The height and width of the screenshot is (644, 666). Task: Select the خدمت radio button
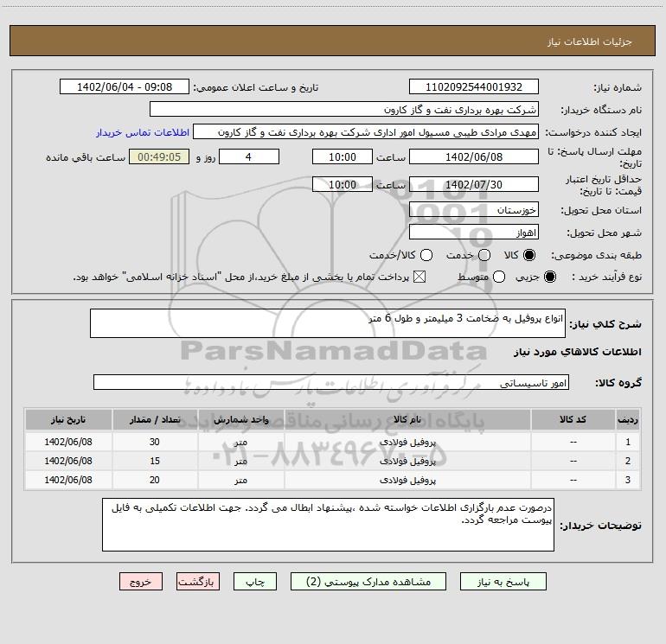tap(484, 255)
